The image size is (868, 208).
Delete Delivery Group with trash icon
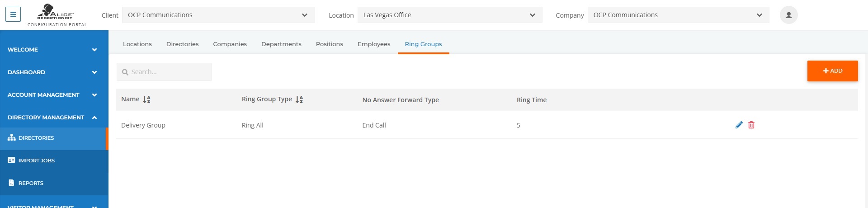pos(751,125)
